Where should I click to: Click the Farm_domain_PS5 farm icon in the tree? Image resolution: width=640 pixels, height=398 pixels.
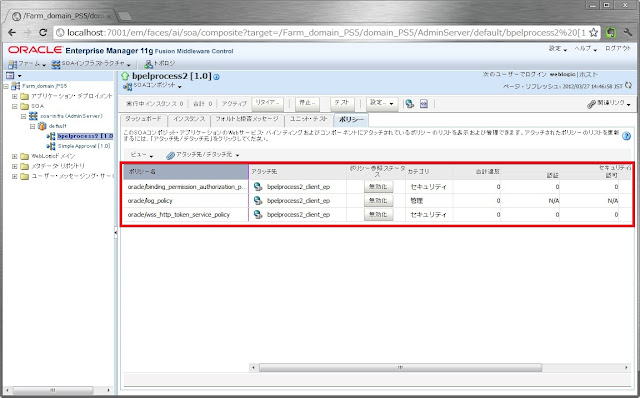coord(15,86)
